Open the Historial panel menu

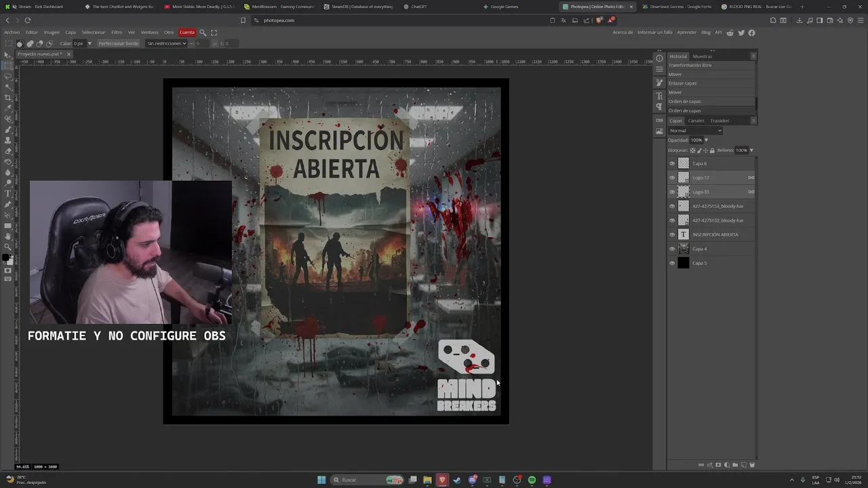[753, 56]
